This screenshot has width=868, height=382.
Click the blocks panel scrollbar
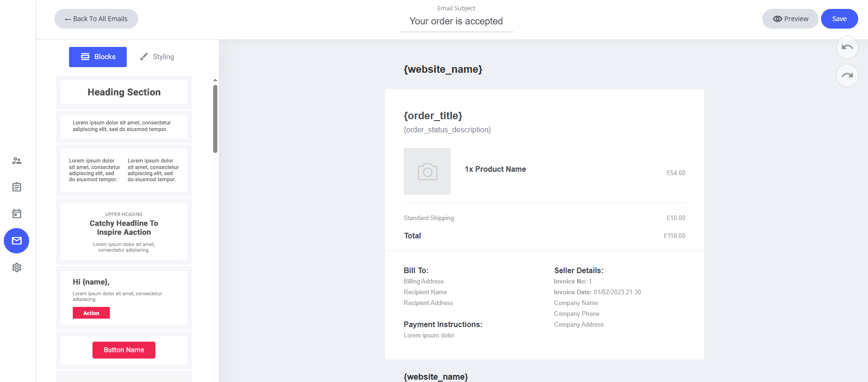(215, 119)
